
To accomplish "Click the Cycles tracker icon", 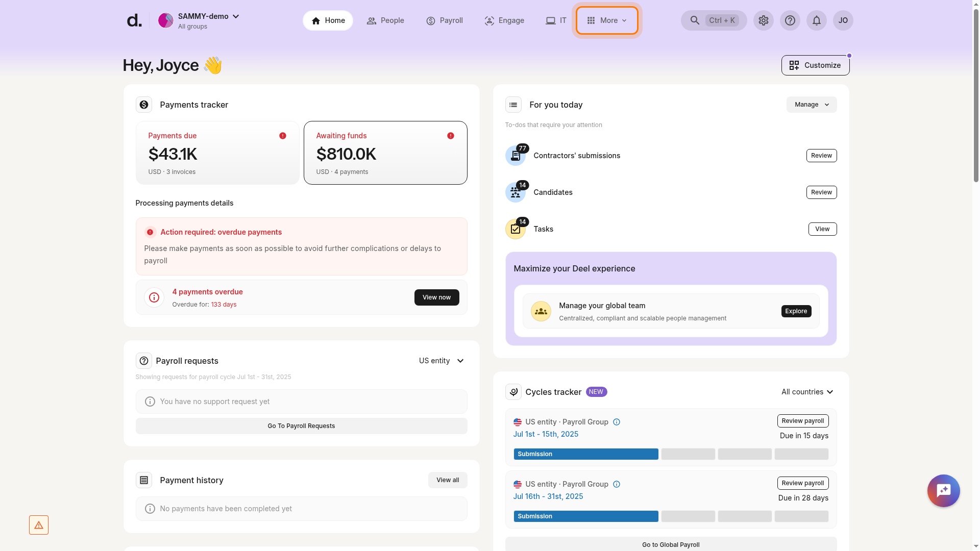I will pos(513,392).
